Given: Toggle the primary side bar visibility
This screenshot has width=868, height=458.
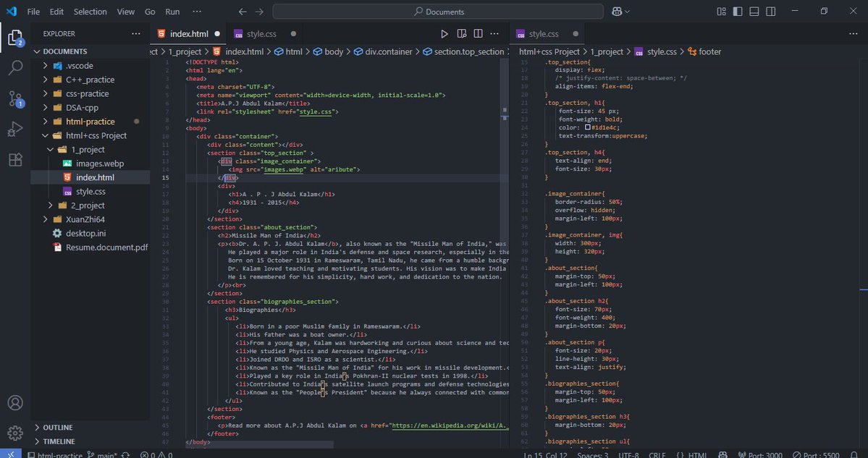Looking at the screenshot, I should coord(738,12).
